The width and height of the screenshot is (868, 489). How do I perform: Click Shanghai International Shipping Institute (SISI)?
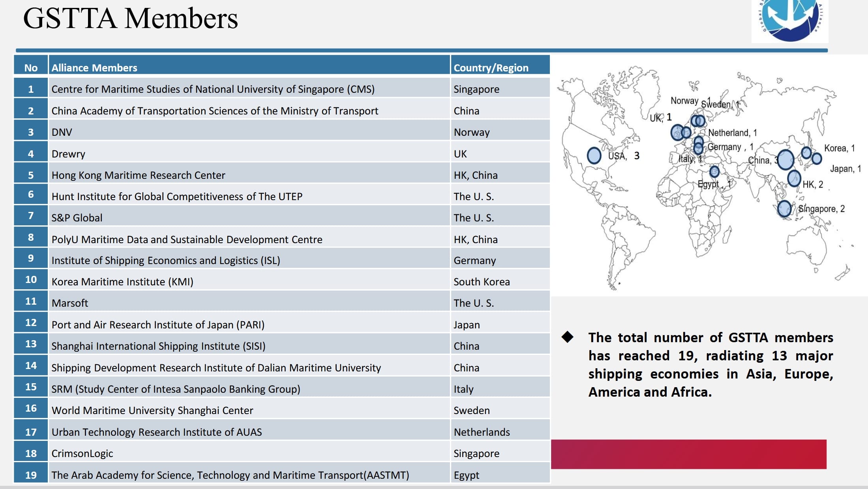pyautogui.click(x=158, y=346)
